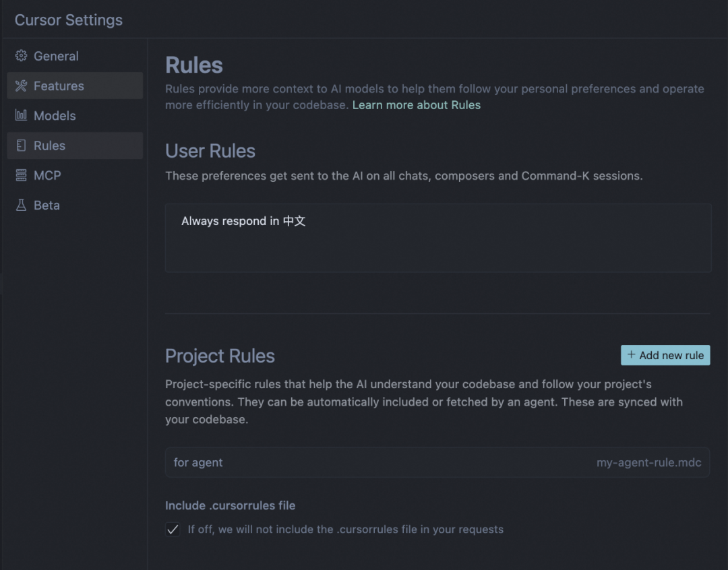Click the my-agent-rule.mdc filename
728x570 pixels.
tap(648, 463)
